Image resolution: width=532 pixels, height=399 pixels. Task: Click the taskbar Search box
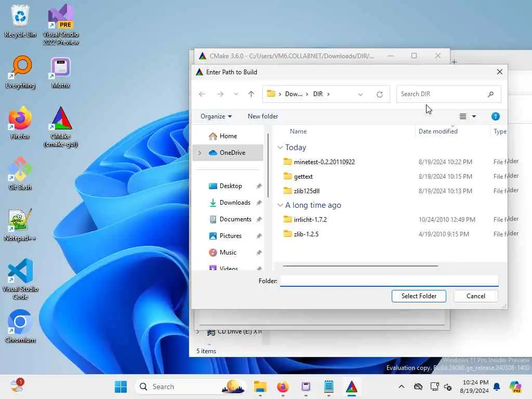(x=191, y=387)
